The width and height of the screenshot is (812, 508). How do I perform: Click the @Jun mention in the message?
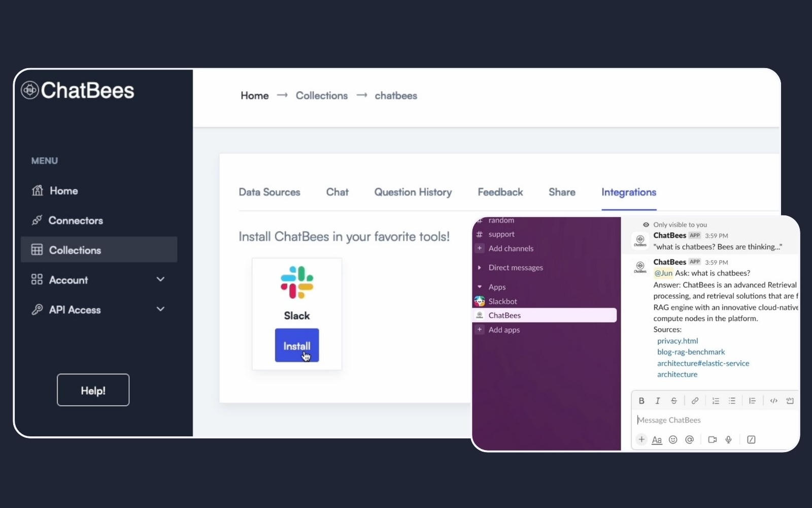point(663,273)
